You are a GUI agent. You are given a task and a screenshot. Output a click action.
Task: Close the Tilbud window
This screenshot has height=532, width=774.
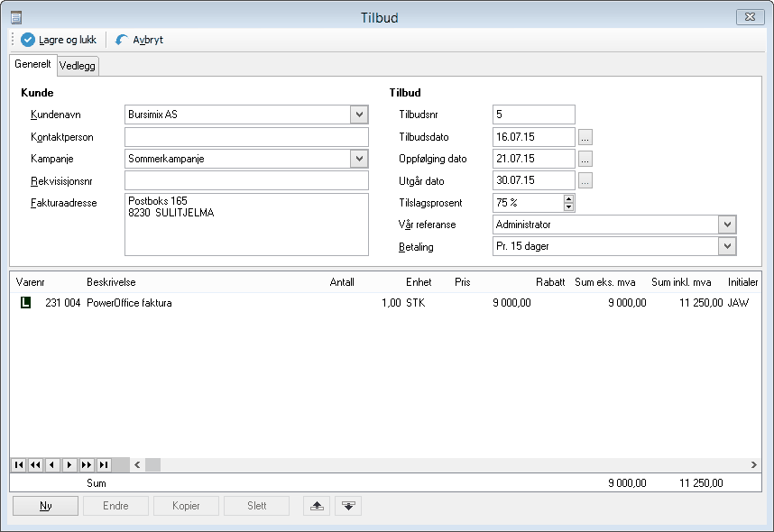pos(751,17)
